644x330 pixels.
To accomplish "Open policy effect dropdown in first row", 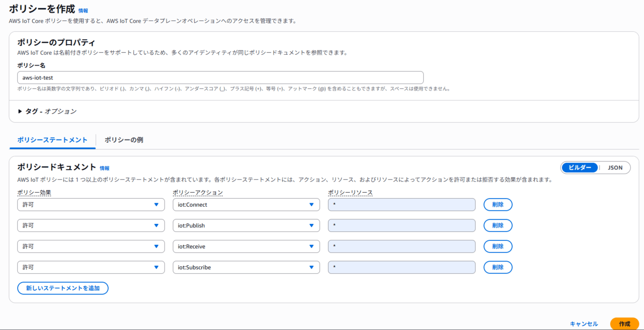I will pos(91,205).
